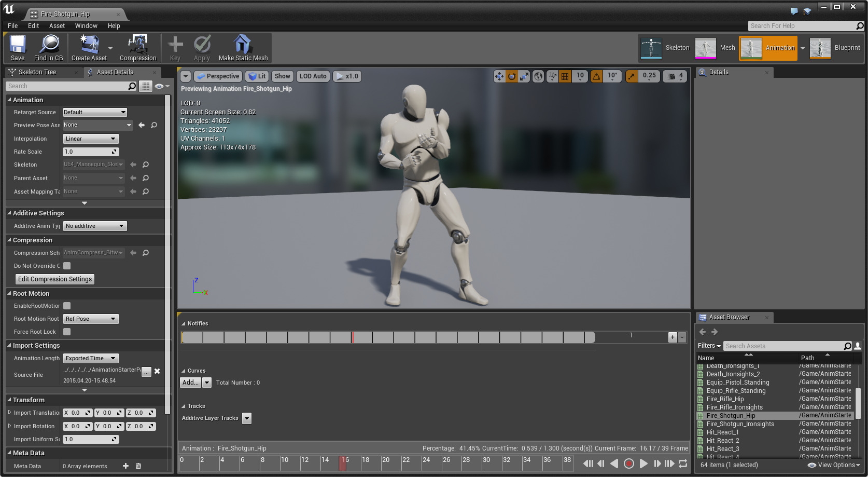The width and height of the screenshot is (868, 477).
Task: Check the Do Not Override Compression box
Action: (x=67, y=266)
